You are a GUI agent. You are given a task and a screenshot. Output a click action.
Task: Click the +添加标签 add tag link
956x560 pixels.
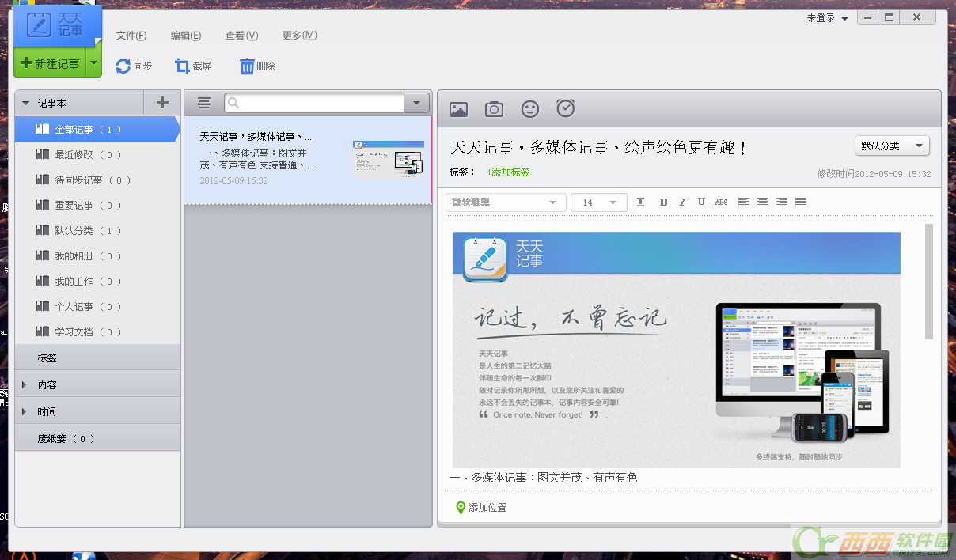click(x=509, y=172)
